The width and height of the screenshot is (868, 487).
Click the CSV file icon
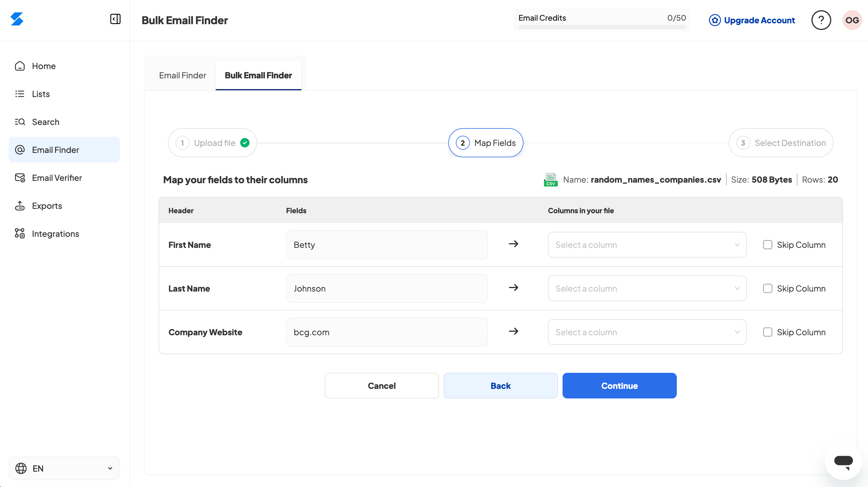pyautogui.click(x=550, y=179)
